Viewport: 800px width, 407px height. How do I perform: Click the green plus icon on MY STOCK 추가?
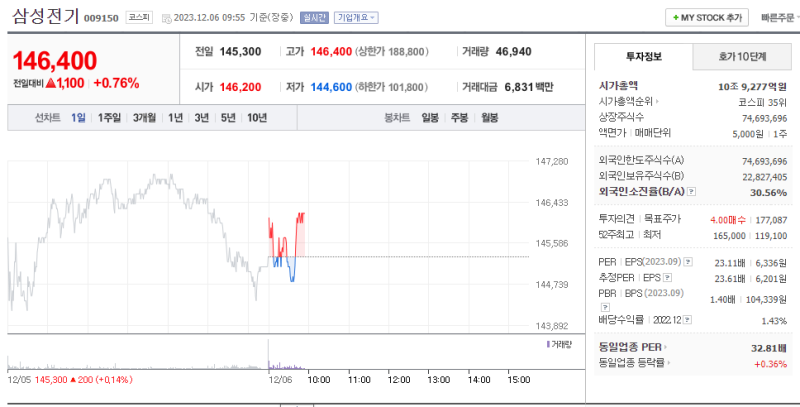point(676,18)
